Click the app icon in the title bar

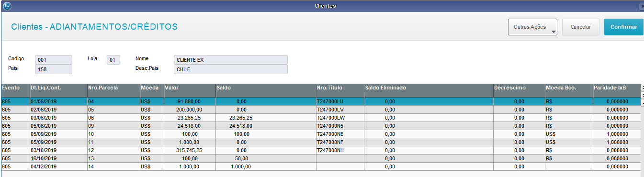(x=6, y=6)
